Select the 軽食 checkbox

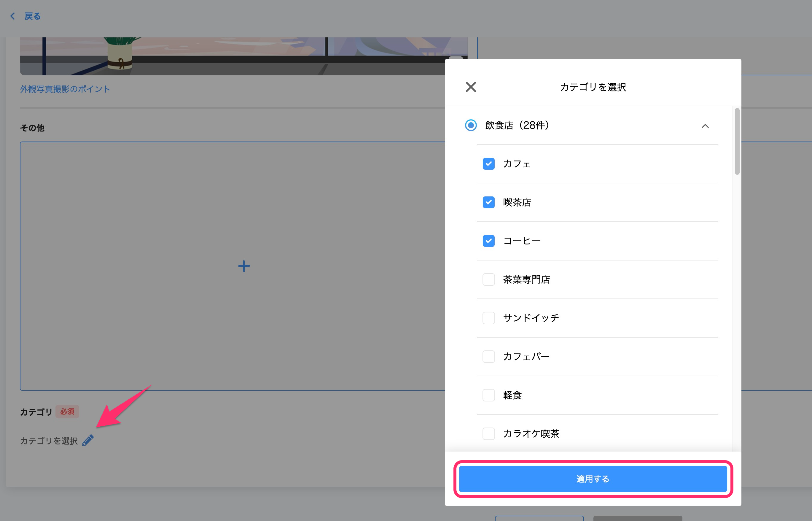pyautogui.click(x=488, y=395)
